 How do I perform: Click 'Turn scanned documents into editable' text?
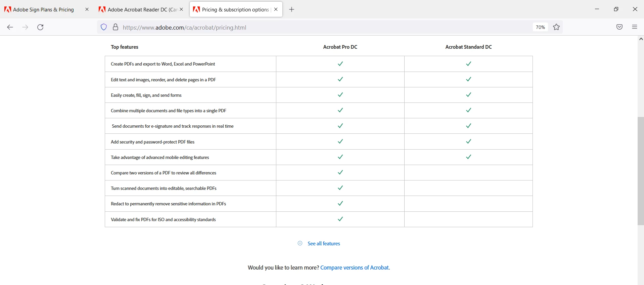click(164, 189)
